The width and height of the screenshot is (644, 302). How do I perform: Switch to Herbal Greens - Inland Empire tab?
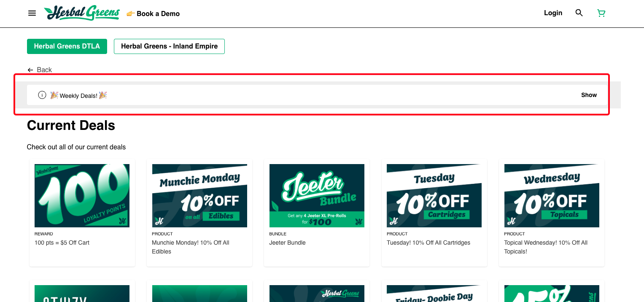(x=169, y=46)
